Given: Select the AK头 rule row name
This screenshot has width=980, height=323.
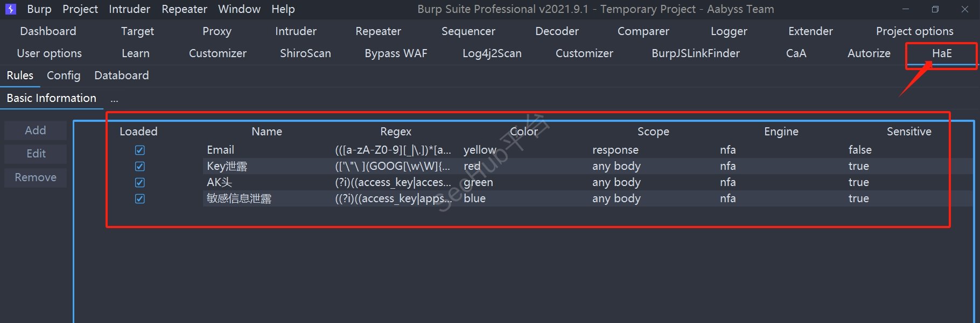Looking at the screenshot, I should 219,182.
